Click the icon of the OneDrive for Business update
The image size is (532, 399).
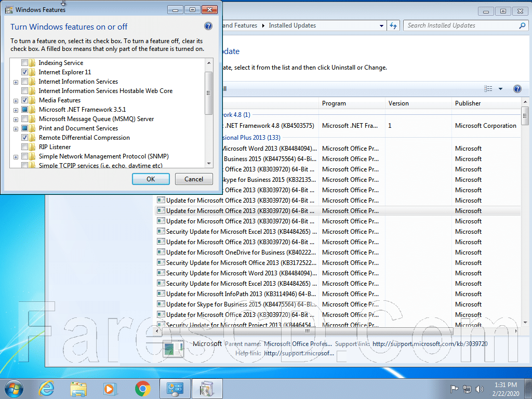pos(161,252)
